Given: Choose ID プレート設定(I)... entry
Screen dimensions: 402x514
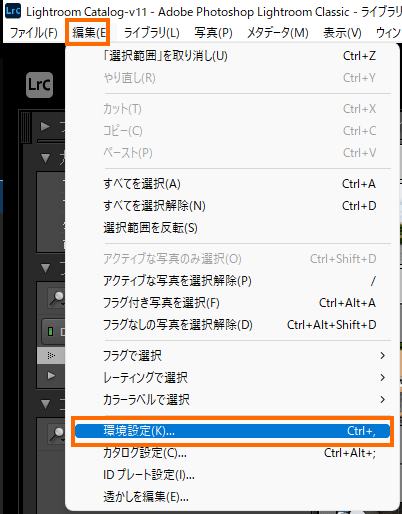Looking at the screenshot, I should 232,475.
